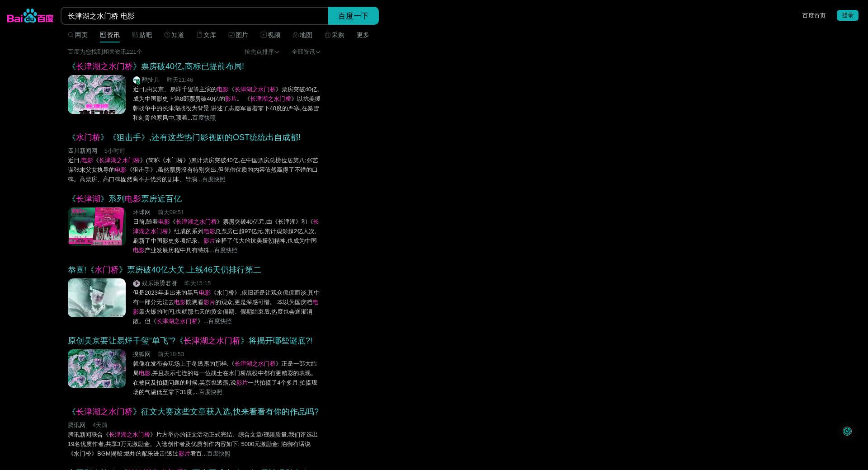Switch to the 网页 search tab
This screenshot has height=470, width=868.
(78, 35)
